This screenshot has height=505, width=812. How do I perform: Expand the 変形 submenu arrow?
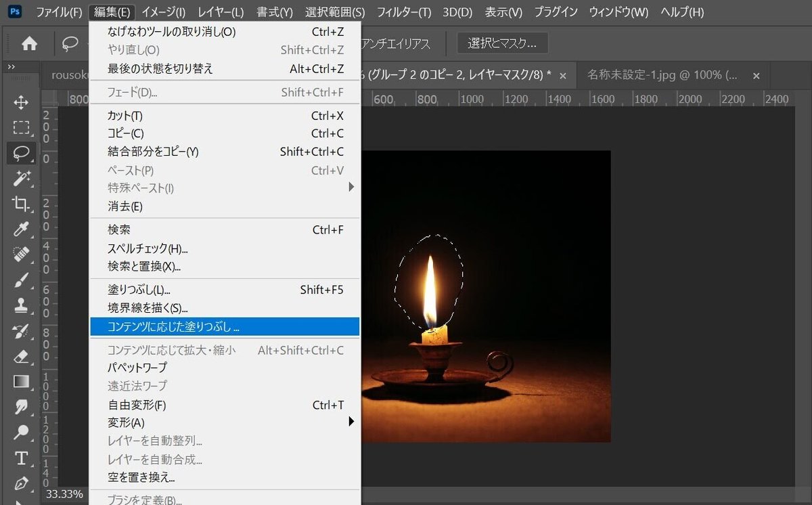352,421
